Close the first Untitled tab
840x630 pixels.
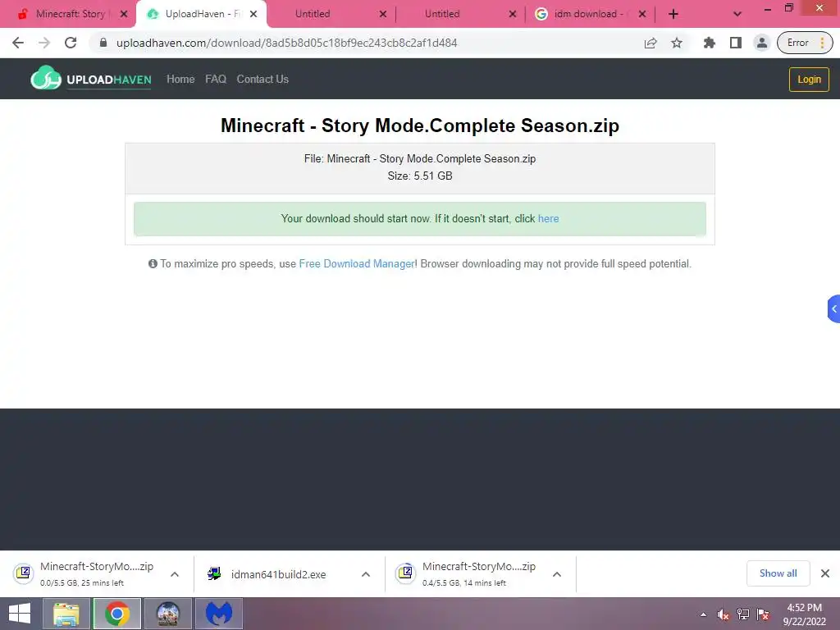click(x=383, y=15)
